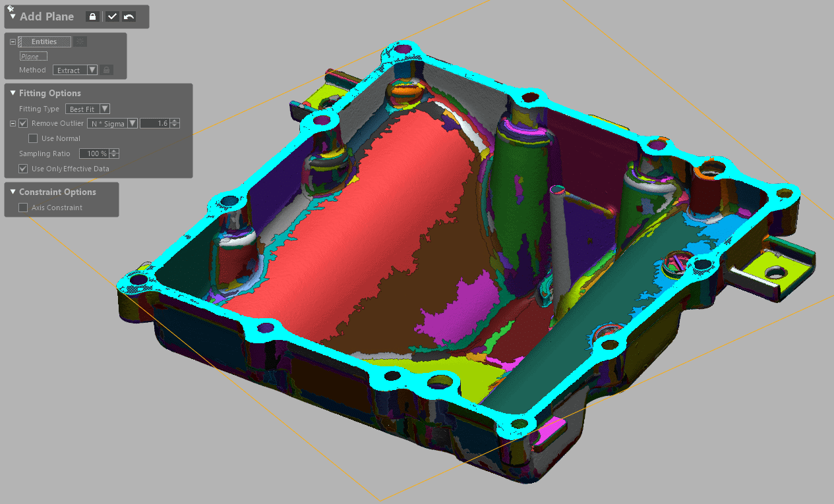
Task: Collapse the Remove Outlier sub-options minus box
Action: pyautogui.click(x=13, y=123)
